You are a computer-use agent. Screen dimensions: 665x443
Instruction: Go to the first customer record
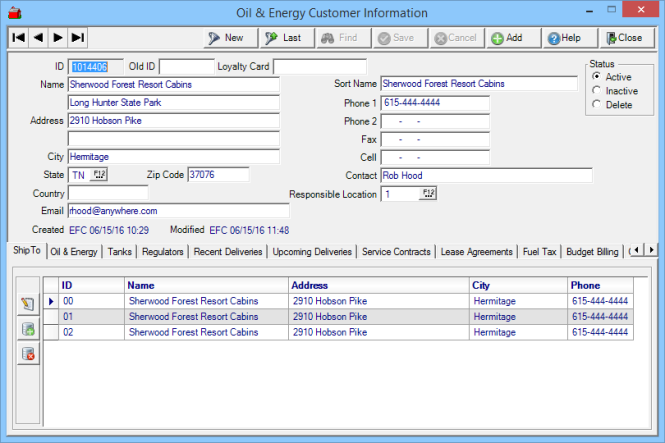point(18,38)
